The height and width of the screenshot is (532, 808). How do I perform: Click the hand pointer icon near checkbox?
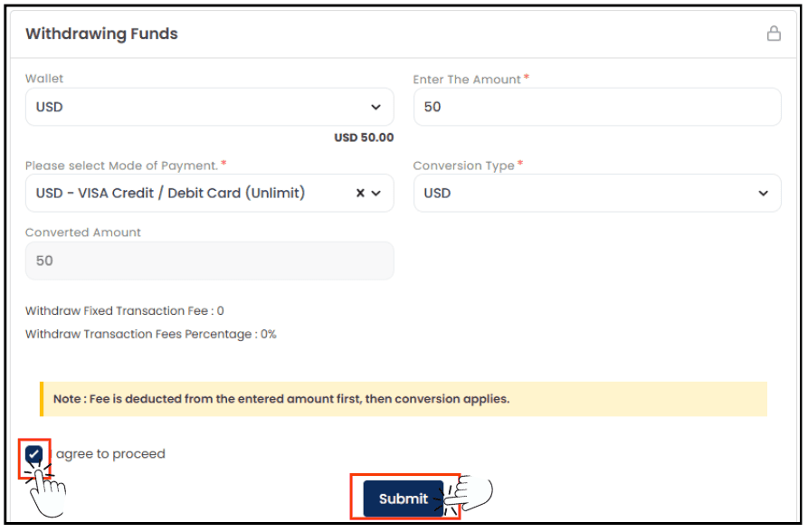47,491
